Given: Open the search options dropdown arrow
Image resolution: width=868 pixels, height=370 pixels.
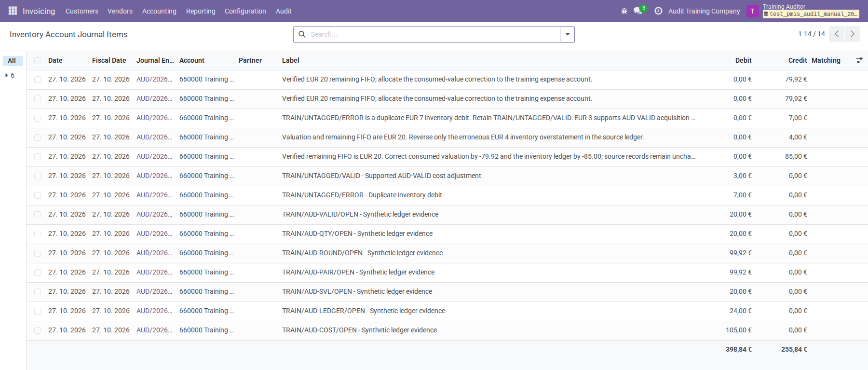Looking at the screenshot, I should tap(568, 34).
